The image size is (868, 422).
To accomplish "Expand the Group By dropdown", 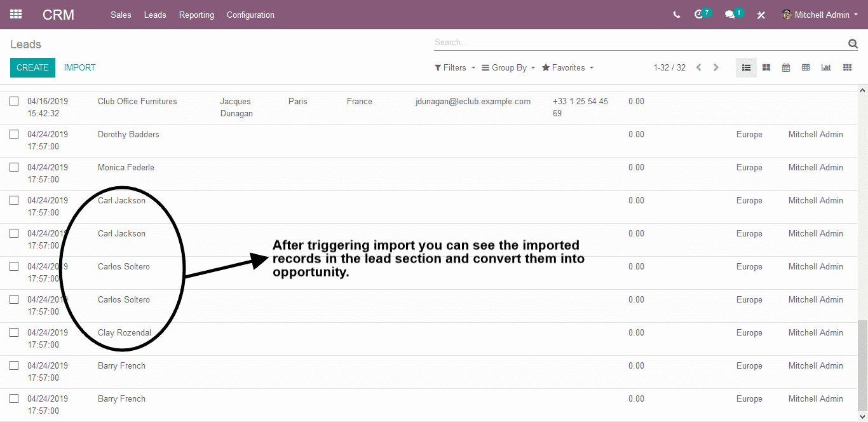I will pyautogui.click(x=508, y=67).
